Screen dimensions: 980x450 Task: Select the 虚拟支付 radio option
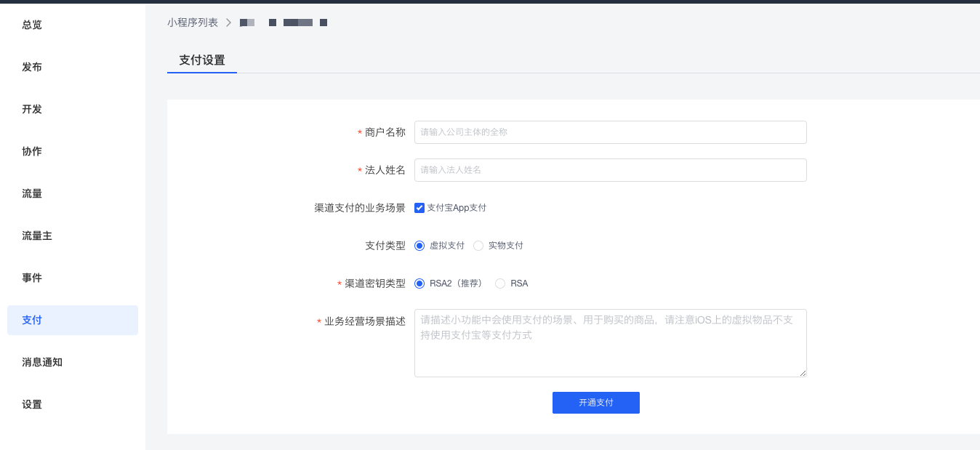tap(419, 245)
